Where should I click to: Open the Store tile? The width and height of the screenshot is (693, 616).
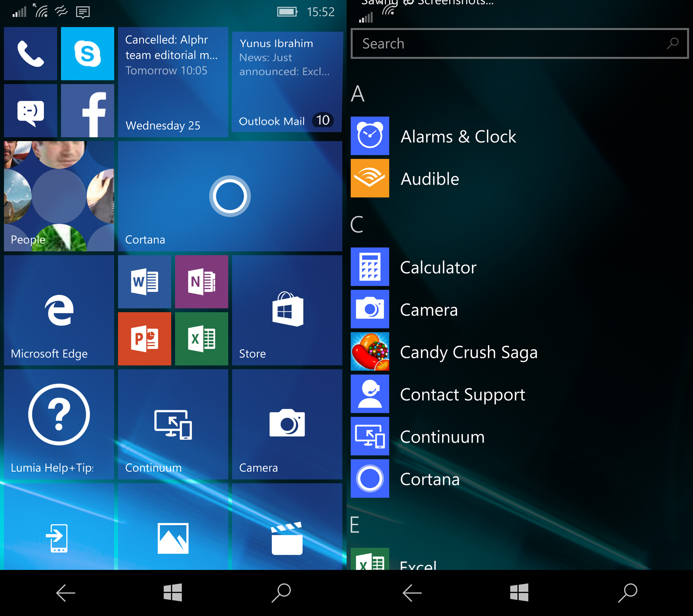(x=287, y=310)
